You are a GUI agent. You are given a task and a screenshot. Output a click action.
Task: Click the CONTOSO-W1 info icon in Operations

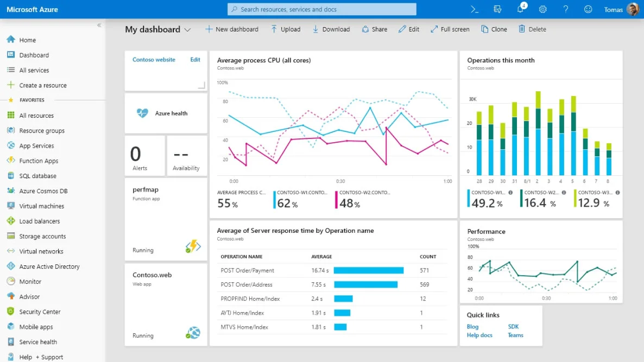[x=510, y=193]
